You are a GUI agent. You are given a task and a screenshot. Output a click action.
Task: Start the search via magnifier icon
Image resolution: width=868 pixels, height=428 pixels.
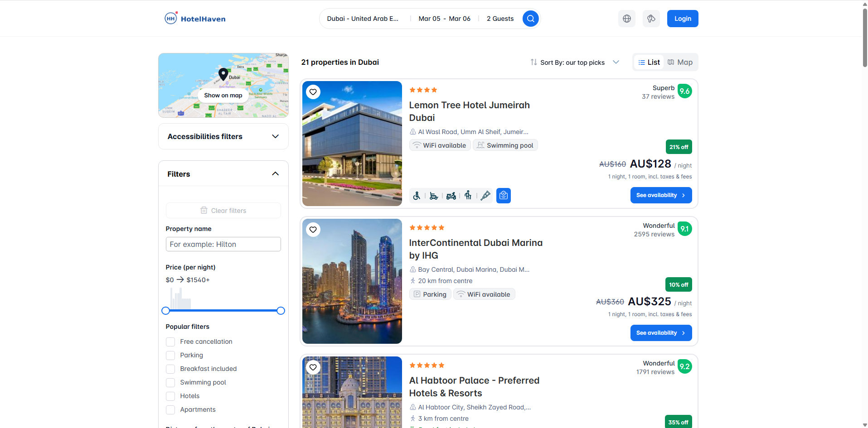(530, 19)
